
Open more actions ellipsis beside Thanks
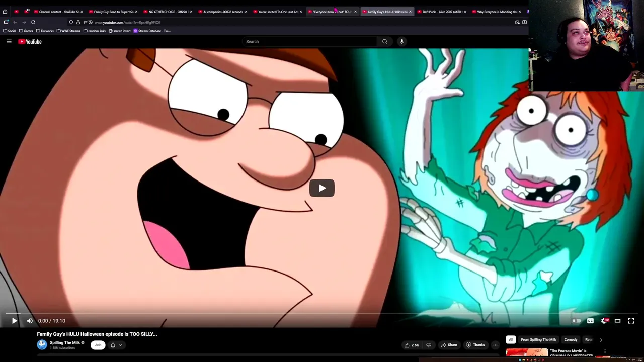[495, 345]
